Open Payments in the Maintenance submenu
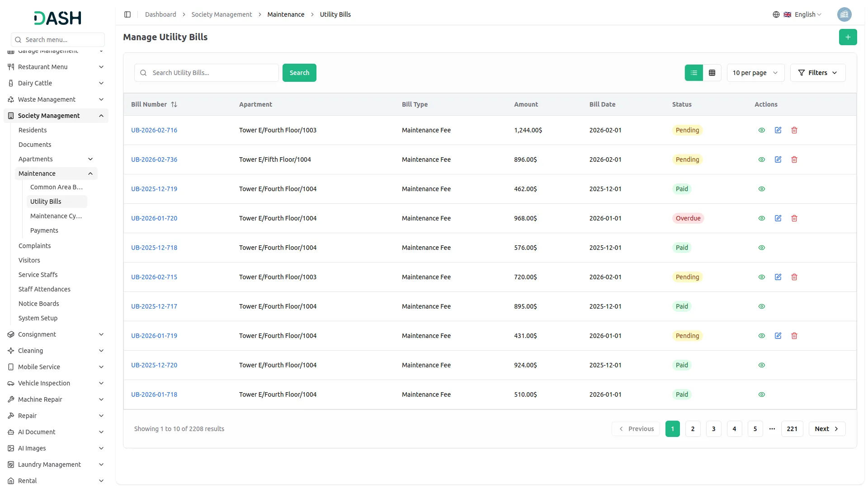This screenshot has width=868, height=488. click(44, 230)
